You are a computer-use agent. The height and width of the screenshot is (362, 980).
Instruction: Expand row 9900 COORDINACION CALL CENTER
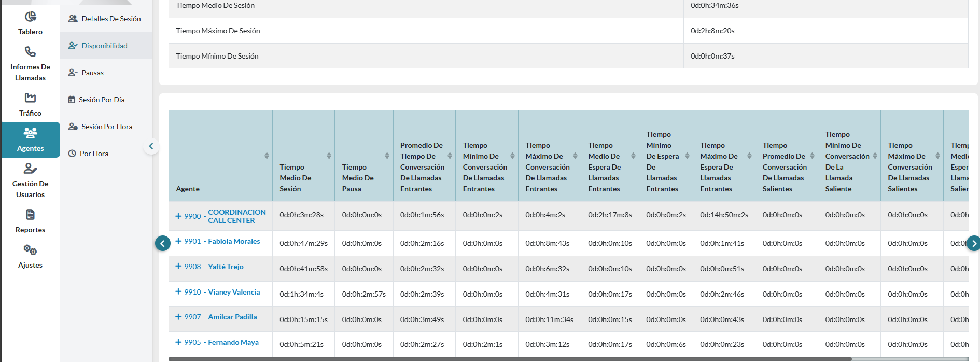click(x=178, y=216)
